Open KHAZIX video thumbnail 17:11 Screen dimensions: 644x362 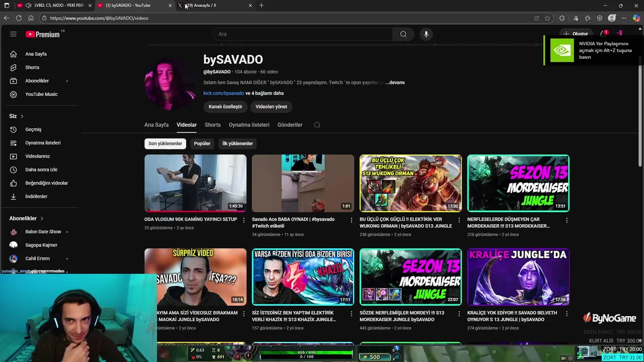(x=303, y=277)
